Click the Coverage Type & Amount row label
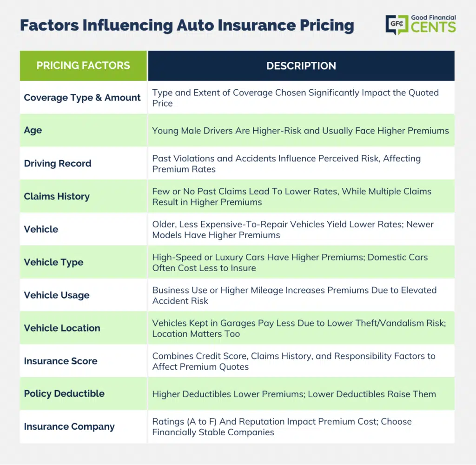Screen dimensions: 476x465 [x=82, y=98]
